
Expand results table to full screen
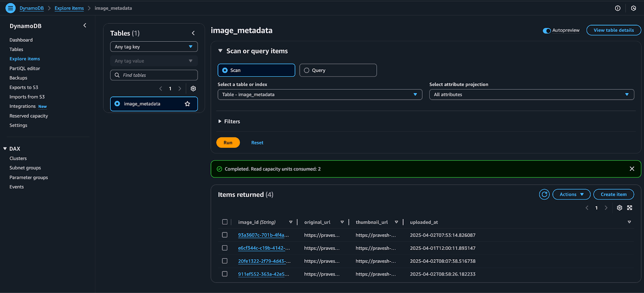[630, 208]
